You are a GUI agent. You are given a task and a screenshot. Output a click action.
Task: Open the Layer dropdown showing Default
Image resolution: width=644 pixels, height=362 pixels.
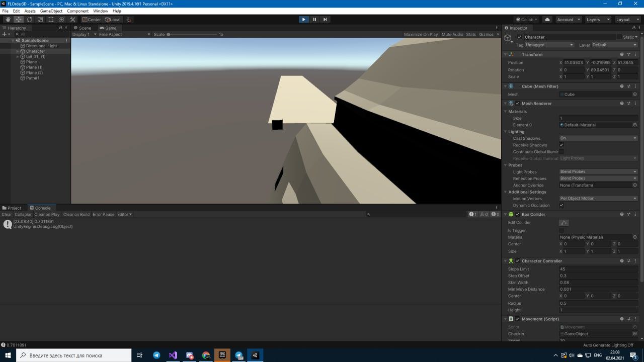tap(614, 45)
